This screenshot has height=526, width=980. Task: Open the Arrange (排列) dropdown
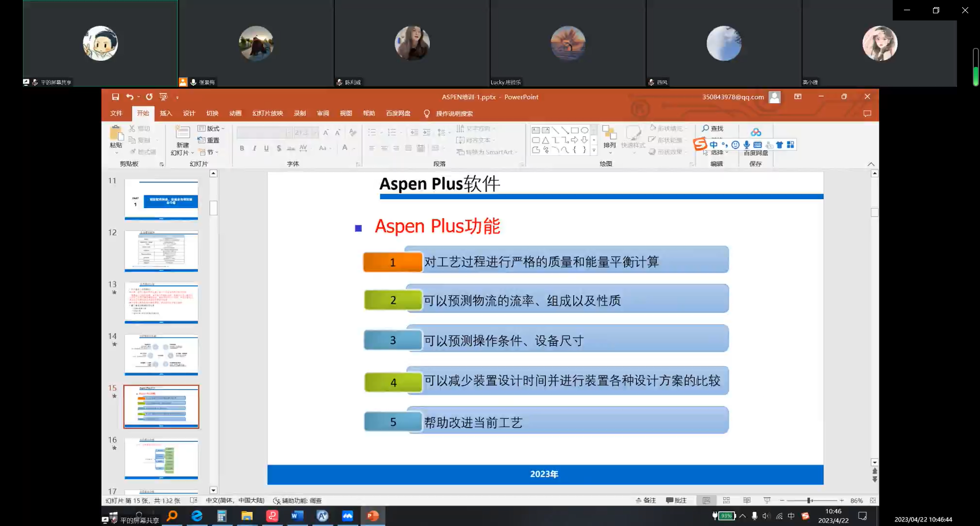pos(609,139)
